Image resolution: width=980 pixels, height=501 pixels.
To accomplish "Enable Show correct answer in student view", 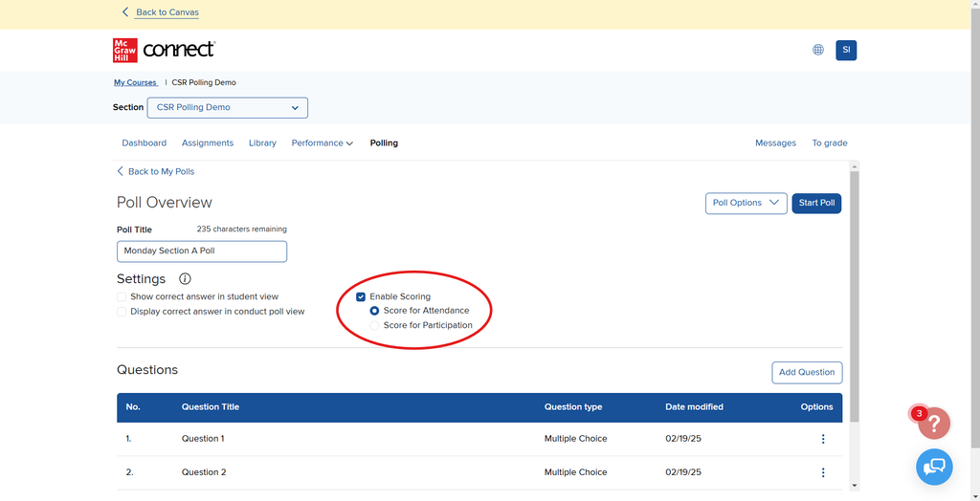I will pos(122,297).
